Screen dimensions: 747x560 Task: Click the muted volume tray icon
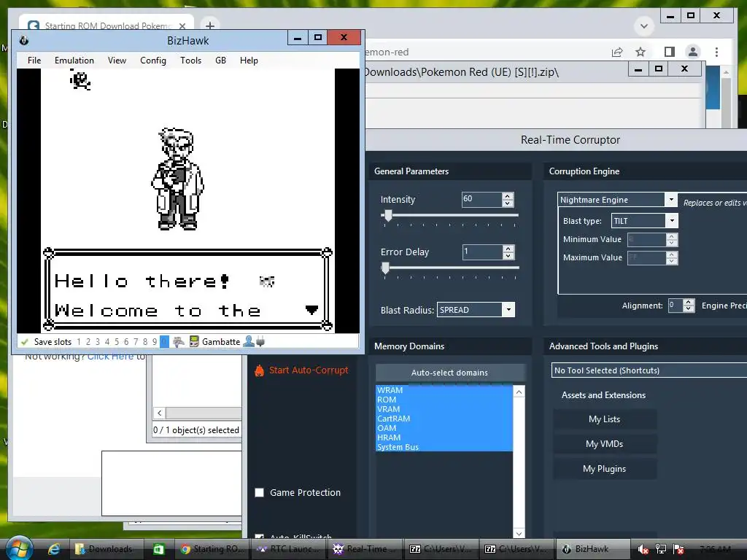tap(643, 549)
